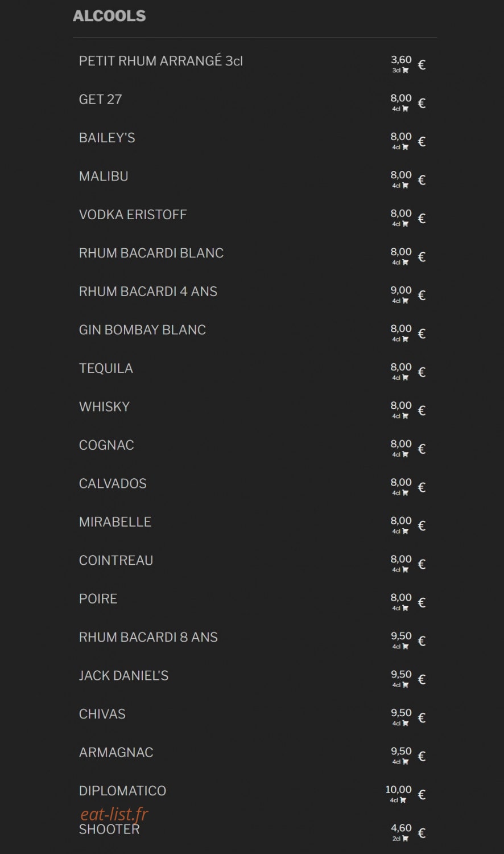Click the cart icon for DIPLOMATICO
Screen dimensions: 504x854
tap(403, 800)
